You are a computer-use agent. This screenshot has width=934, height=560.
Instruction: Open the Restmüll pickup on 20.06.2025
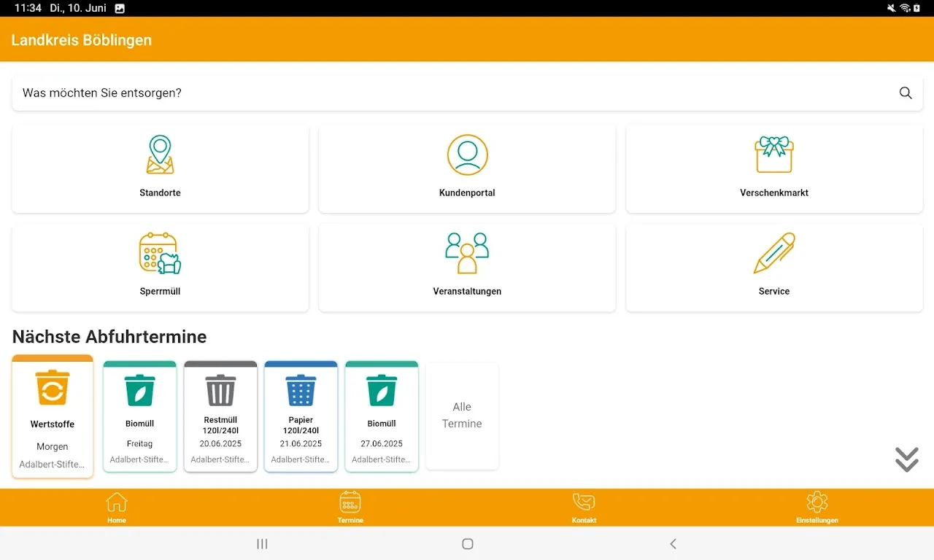(x=220, y=417)
